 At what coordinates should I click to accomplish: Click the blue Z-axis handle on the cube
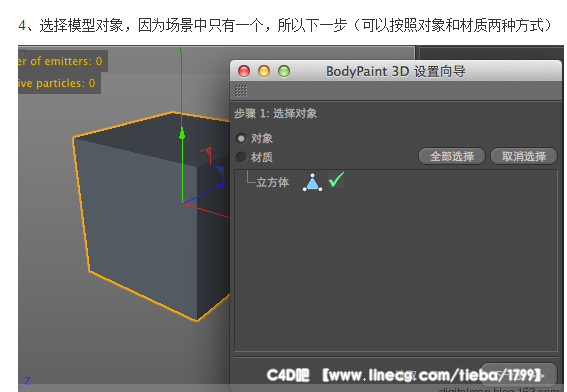coord(221,185)
